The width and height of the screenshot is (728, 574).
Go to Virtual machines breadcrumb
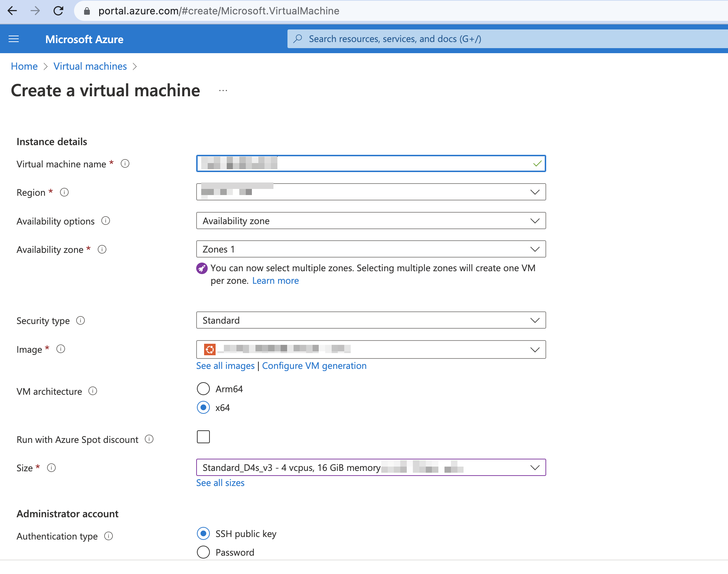(90, 66)
